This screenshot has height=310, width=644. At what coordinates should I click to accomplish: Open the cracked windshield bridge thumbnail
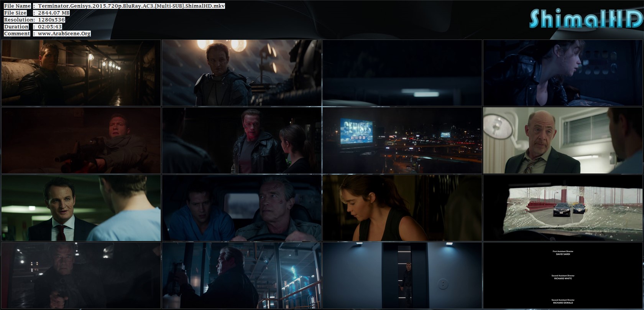click(562, 208)
